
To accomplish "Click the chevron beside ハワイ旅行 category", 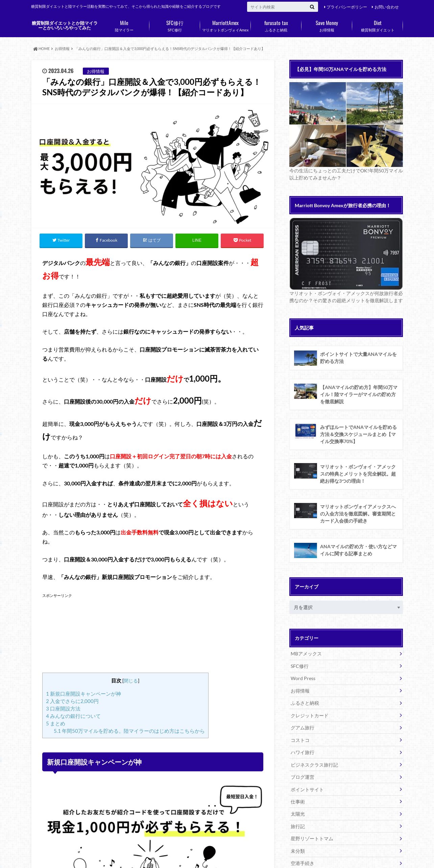I will [401, 752].
